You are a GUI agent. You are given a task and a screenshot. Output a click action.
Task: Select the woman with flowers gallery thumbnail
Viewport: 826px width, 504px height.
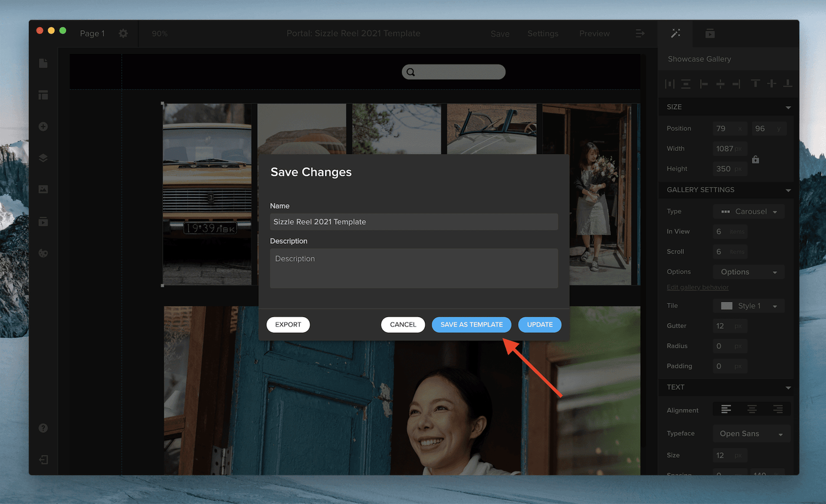[x=587, y=195]
